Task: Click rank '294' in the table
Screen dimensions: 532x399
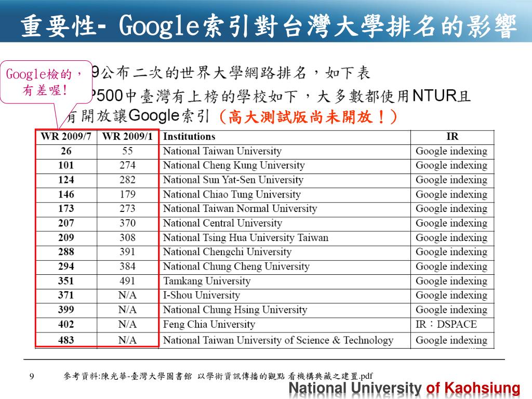Action: tap(66, 267)
